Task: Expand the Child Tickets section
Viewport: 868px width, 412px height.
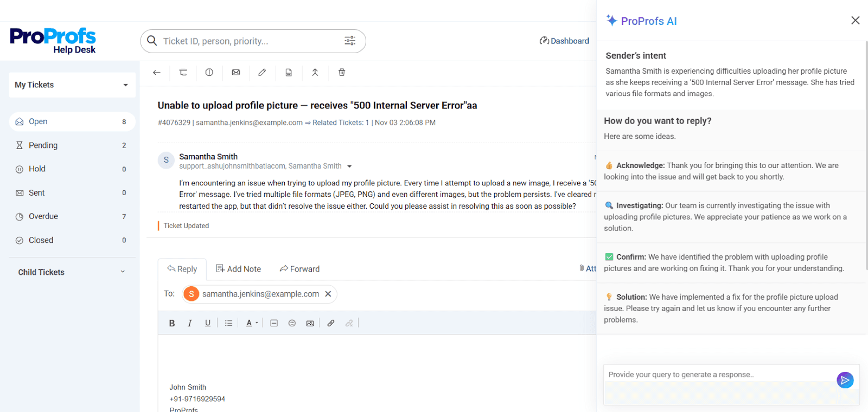Action: (x=72, y=272)
